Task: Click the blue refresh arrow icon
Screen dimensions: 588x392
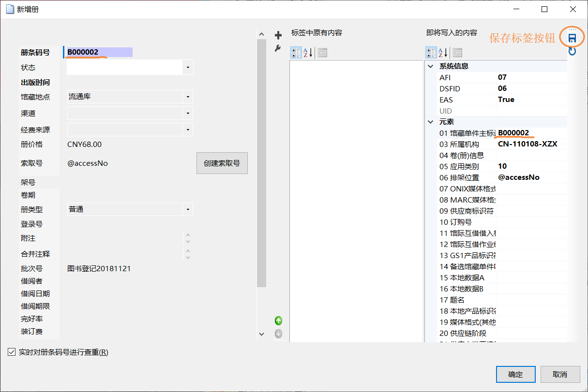Action: [x=572, y=51]
